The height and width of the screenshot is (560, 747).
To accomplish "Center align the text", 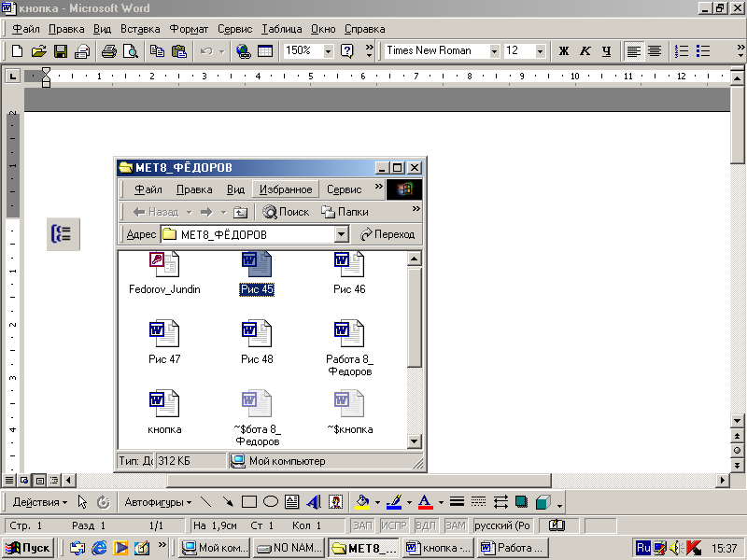I will [x=655, y=51].
